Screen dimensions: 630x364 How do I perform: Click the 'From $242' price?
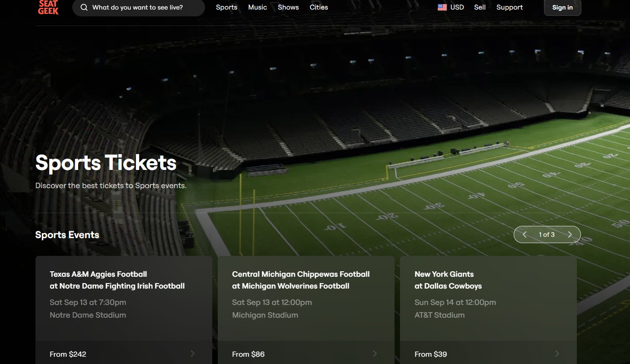pyautogui.click(x=68, y=354)
